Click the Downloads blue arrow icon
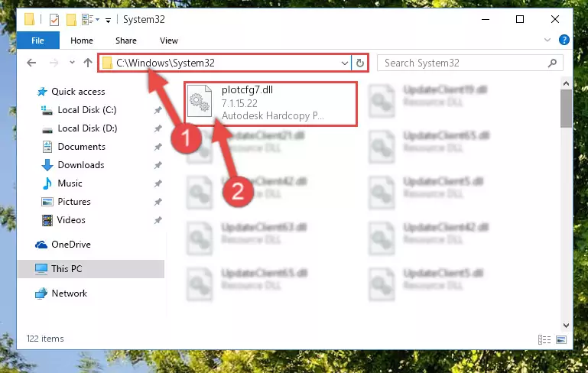Viewport: 588px width, 373px height. tap(47, 165)
